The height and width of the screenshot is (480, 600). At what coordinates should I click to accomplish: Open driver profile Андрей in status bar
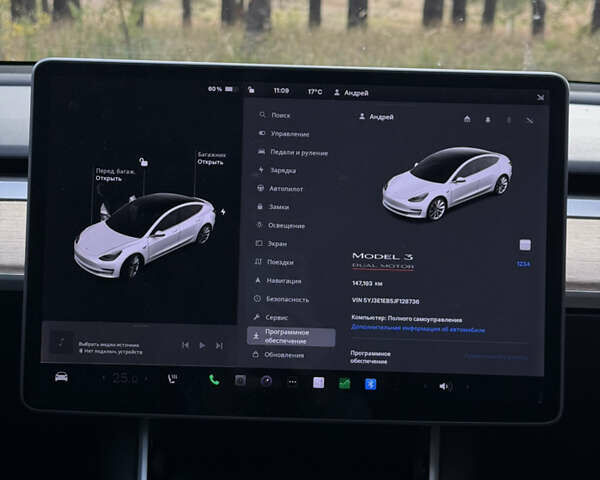(x=351, y=93)
